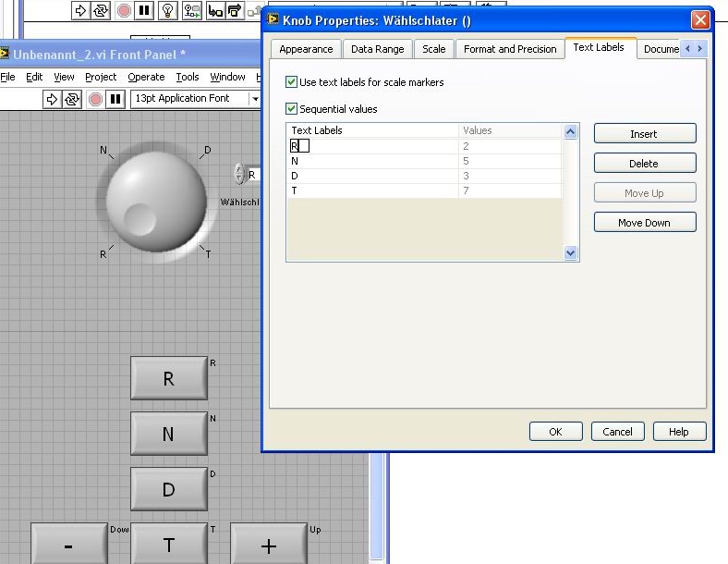
Task: Close the Knob Properties dialog
Action: click(x=700, y=20)
